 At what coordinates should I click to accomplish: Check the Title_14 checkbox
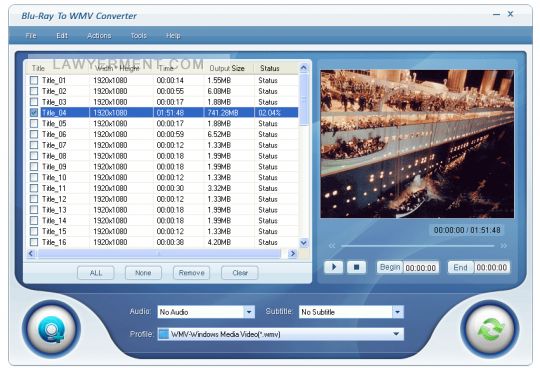click(34, 220)
